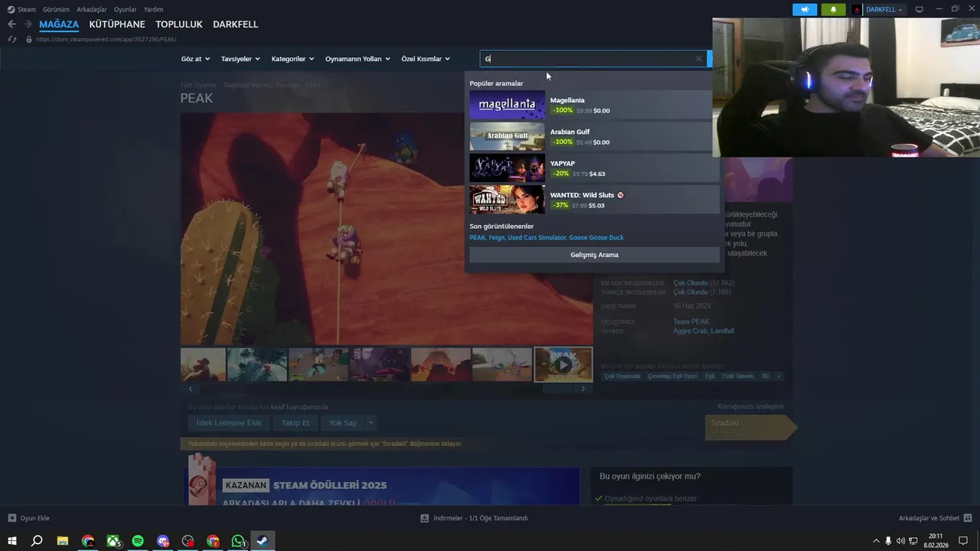Open the Oyunlar menu
The width and height of the screenshot is (980, 551).
coord(126,9)
